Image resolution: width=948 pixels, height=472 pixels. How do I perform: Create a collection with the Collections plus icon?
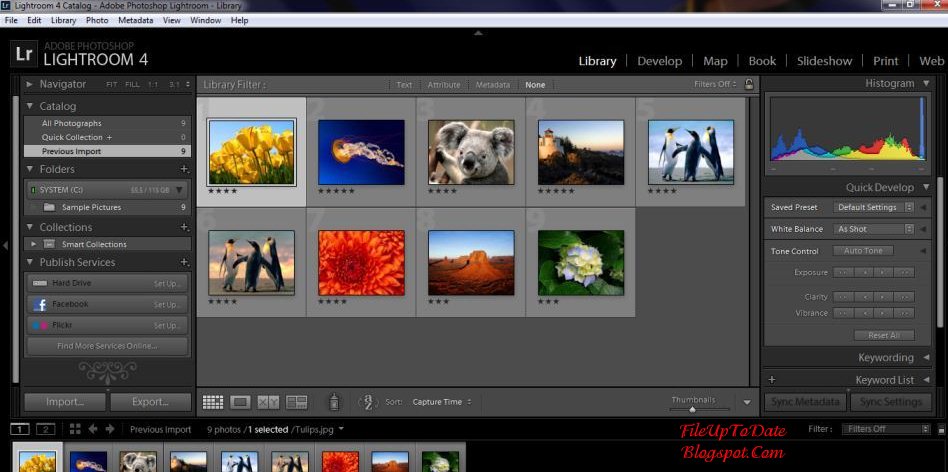tap(184, 227)
